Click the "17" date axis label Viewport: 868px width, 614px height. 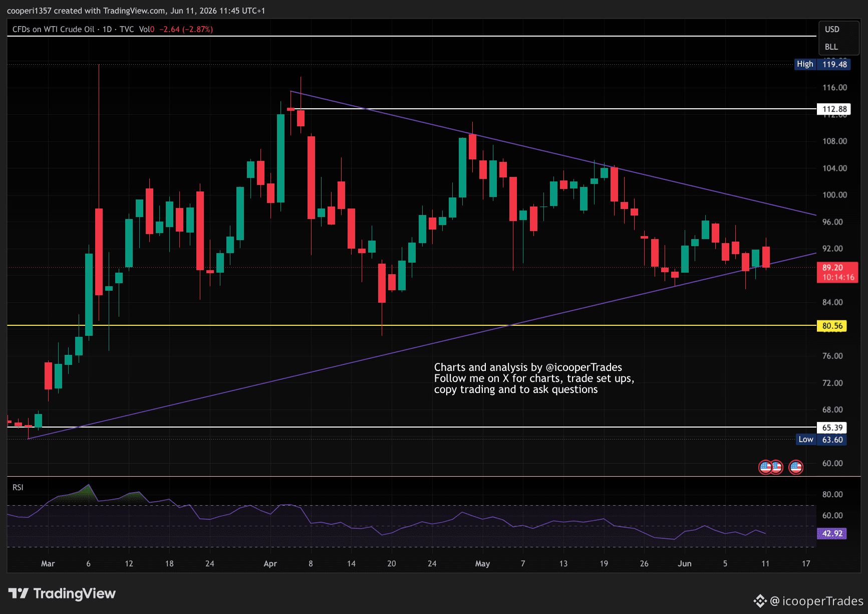[806, 564]
